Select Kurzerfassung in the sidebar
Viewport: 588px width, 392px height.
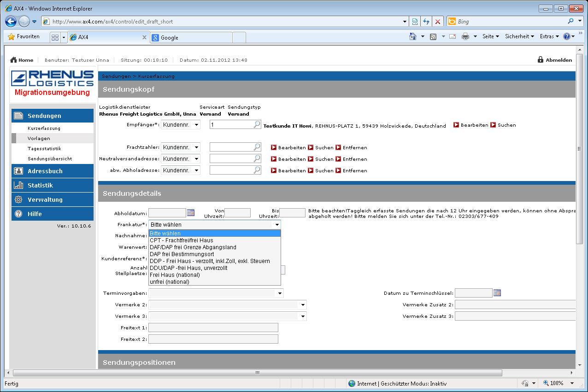(44, 128)
